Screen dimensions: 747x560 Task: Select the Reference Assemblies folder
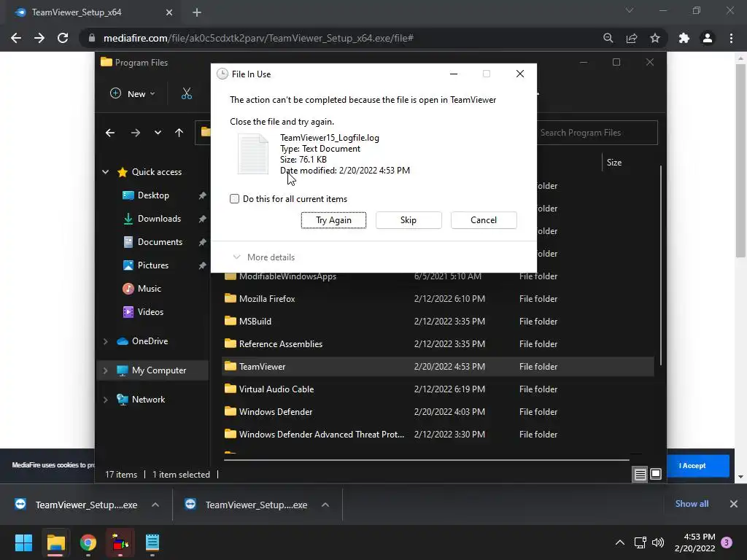pos(438,344)
